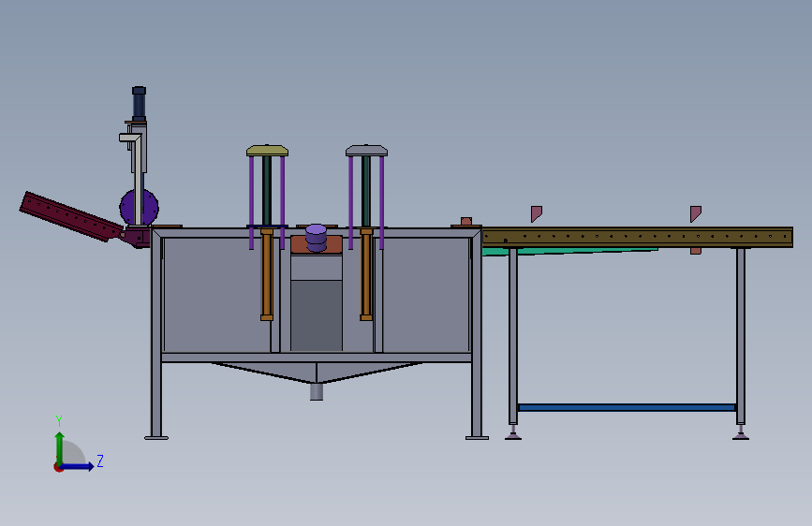This screenshot has width=812, height=526.
Task: Select the dark blue motor cylinder on top
Action: (x=139, y=104)
